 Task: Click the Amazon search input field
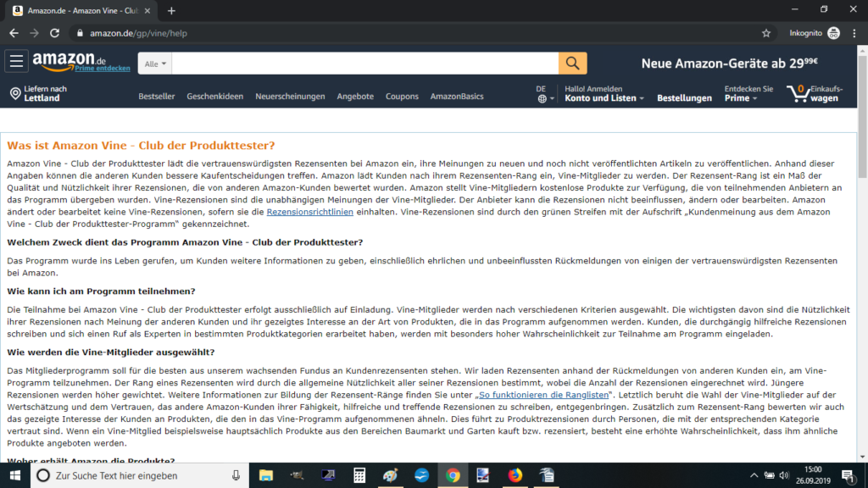[x=365, y=64]
